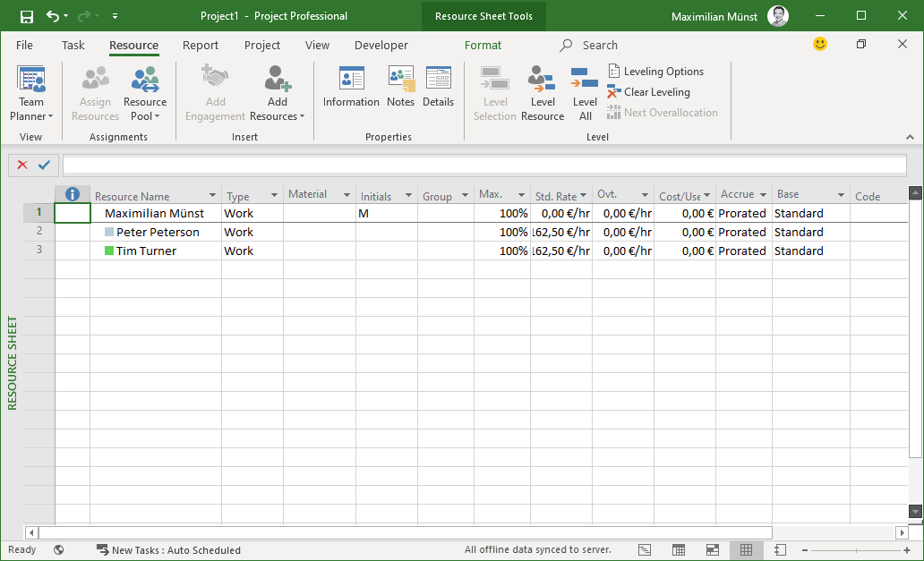Confirm entry with the blue checkmark
The width and height of the screenshot is (924, 561).
(44, 165)
